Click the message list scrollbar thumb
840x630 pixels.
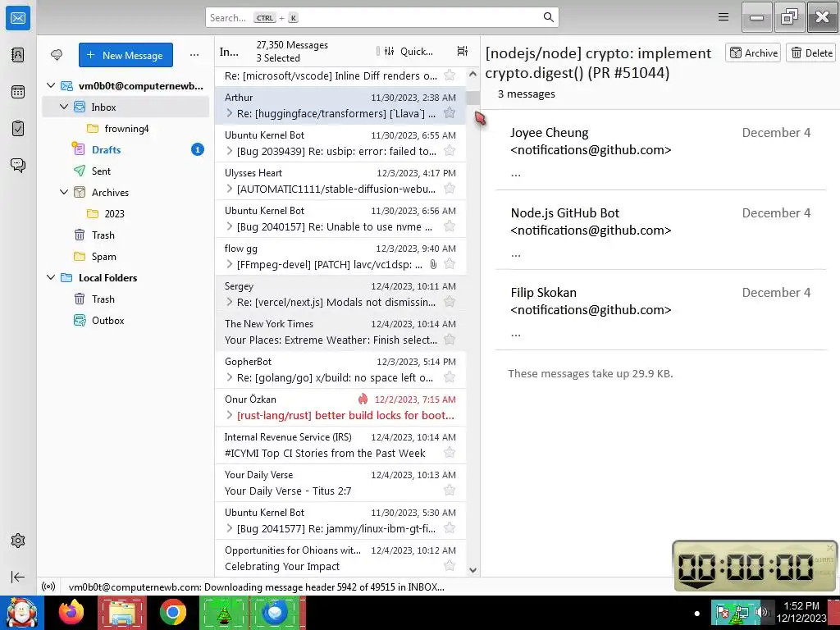pos(472,98)
